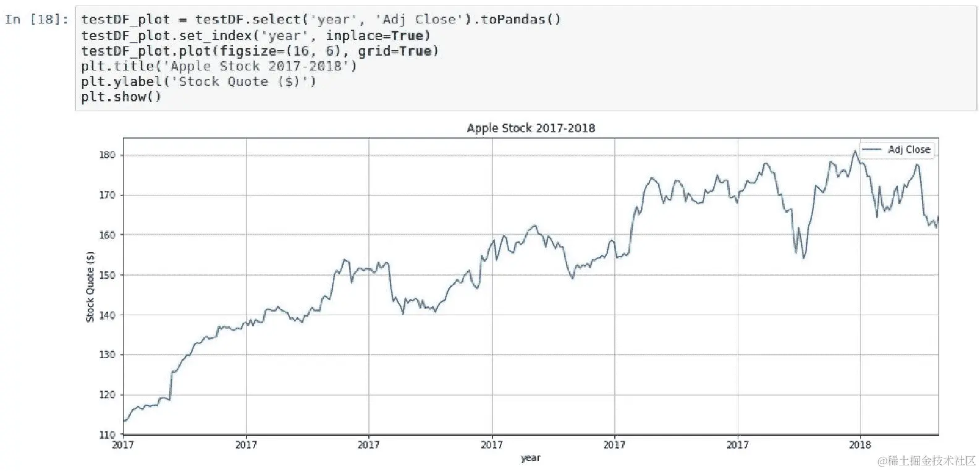Click the set_index code line
The width and height of the screenshot is (980, 471).
point(255,35)
